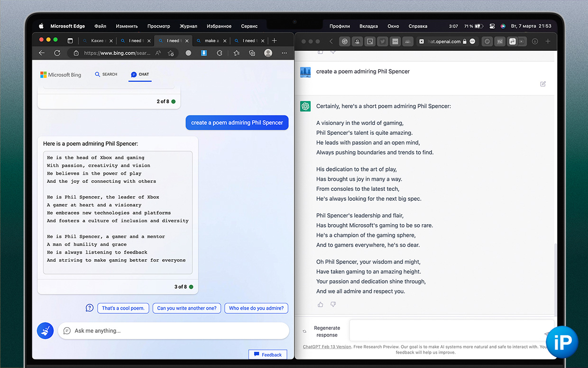Click the globe extension icon in Edge toolbar
The height and width of the screenshot is (368, 588).
(x=188, y=53)
